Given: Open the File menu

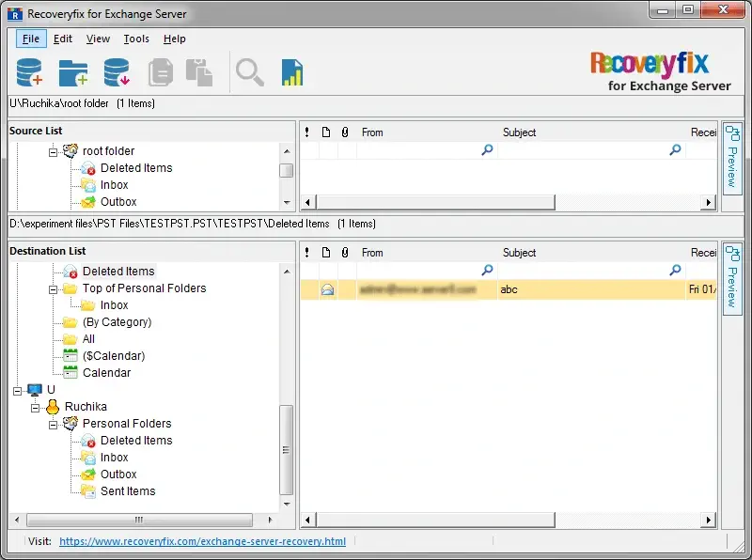Looking at the screenshot, I should (x=31, y=39).
